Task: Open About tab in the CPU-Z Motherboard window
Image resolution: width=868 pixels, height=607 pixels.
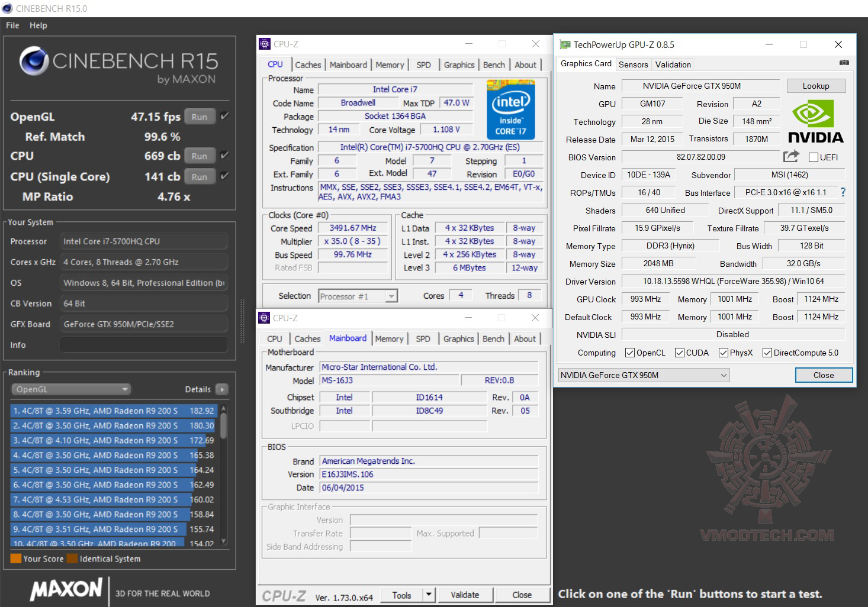Action: tap(525, 339)
